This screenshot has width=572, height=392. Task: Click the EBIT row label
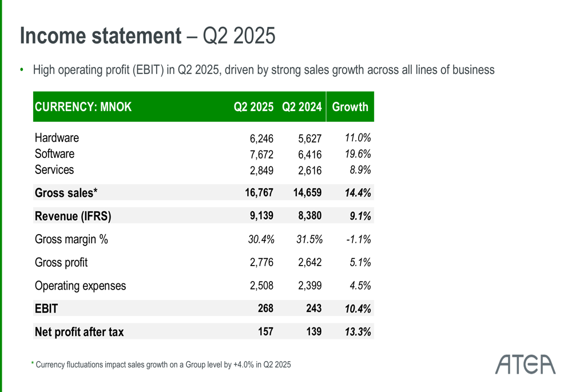[x=46, y=309]
